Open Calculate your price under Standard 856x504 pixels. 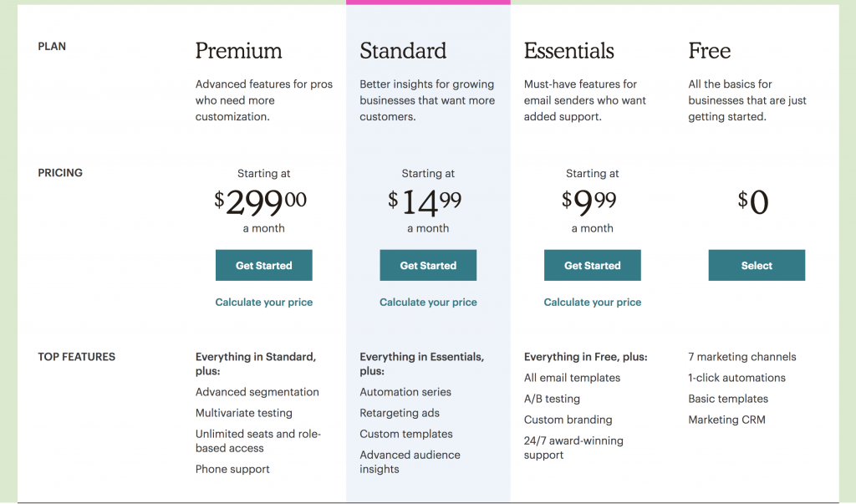click(428, 302)
